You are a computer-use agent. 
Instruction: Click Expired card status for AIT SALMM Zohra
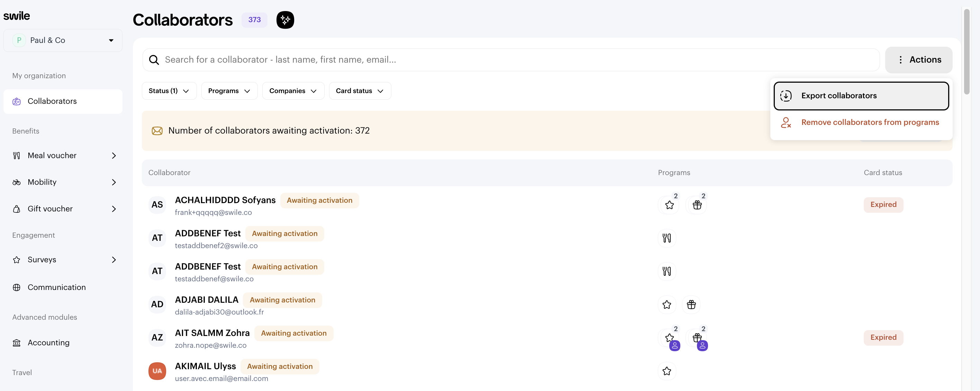point(883,337)
